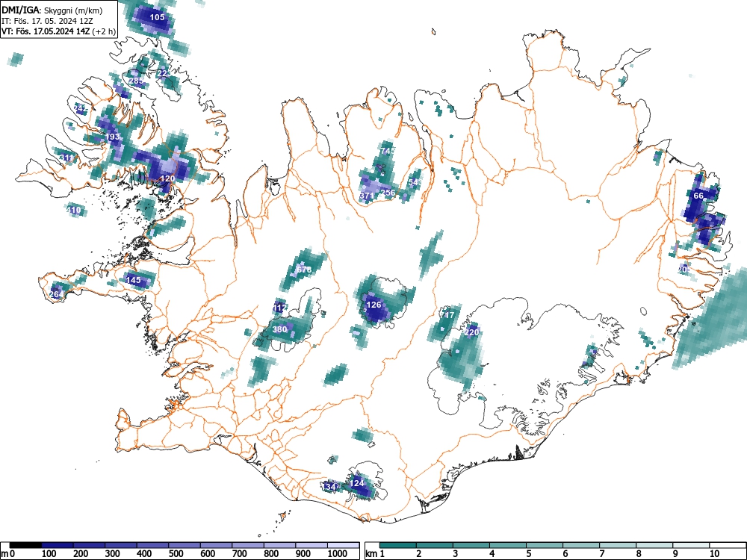Click the 410 visibility value label

click(73, 210)
